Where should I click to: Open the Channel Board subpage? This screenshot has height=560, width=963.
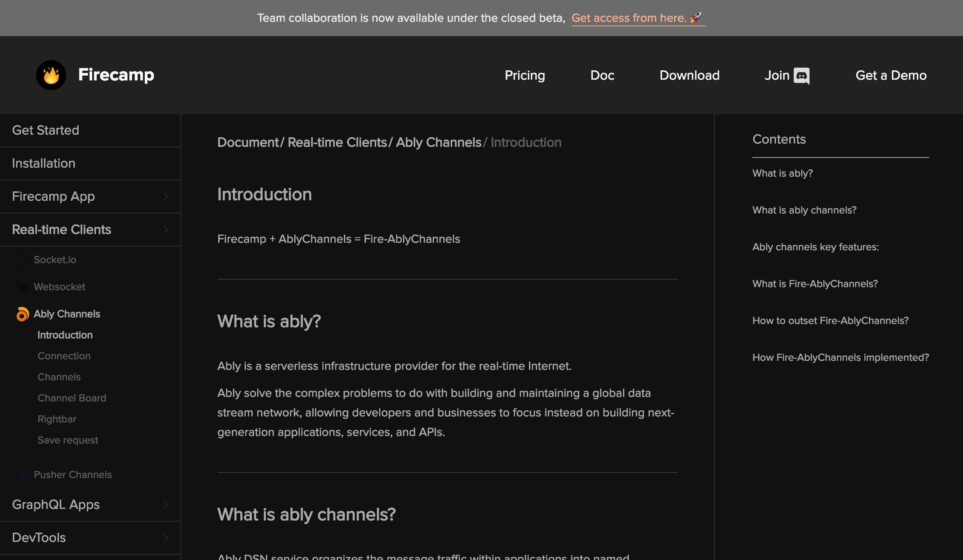(x=72, y=398)
